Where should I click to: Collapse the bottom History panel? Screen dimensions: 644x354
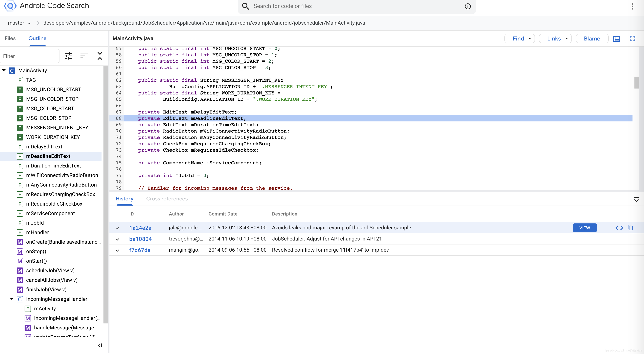tap(636, 199)
